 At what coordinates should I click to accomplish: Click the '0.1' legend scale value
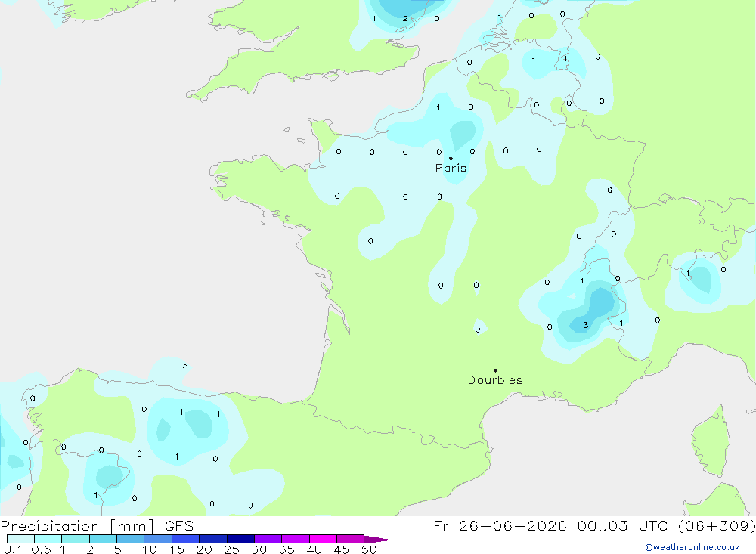pos(13,549)
